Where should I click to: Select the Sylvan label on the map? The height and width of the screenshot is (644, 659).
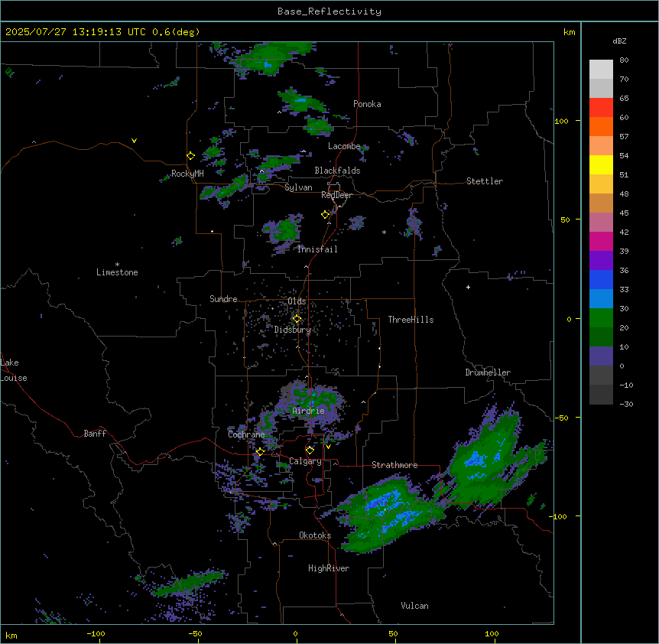(x=298, y=187)
